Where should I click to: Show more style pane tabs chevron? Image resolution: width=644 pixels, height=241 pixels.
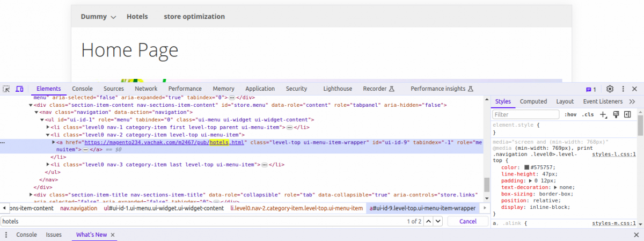coord(632,101)
